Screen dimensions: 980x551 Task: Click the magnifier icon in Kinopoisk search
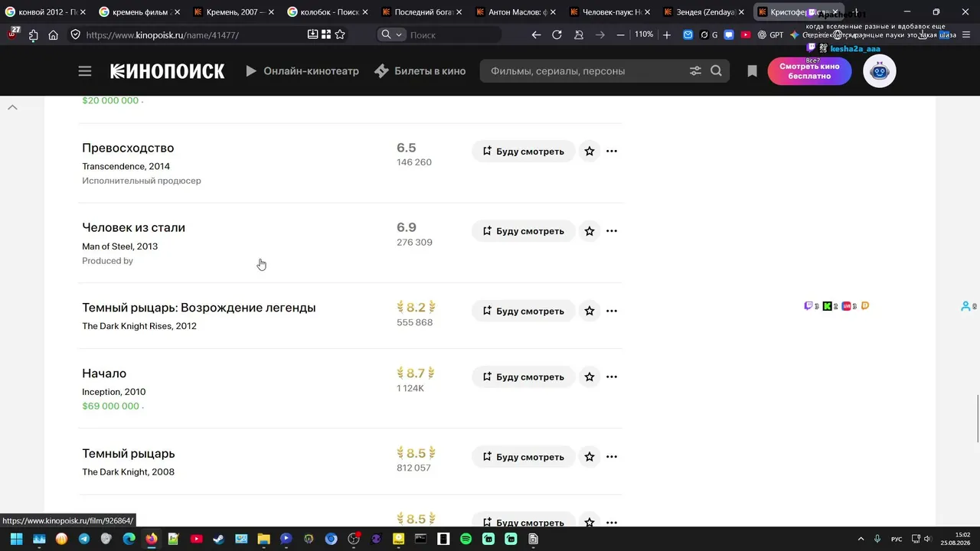[716, 71]
